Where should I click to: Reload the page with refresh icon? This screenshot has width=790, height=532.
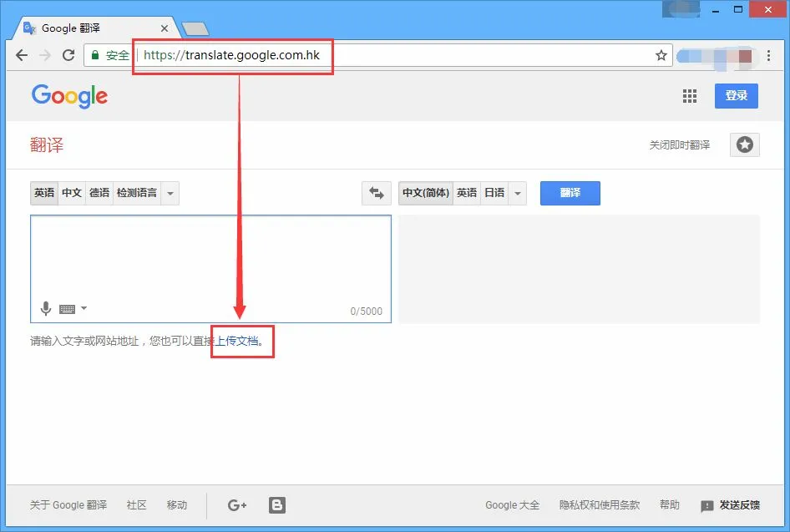pyautogui.click(x=68, y=55)
